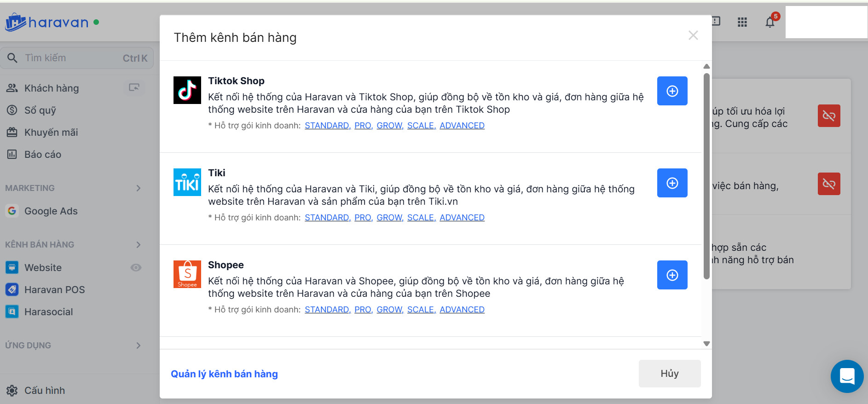This screenshot has width=868, height=404.
Task: Open ADVANCED plan link under Tiki
Action: tap(462, 218)
